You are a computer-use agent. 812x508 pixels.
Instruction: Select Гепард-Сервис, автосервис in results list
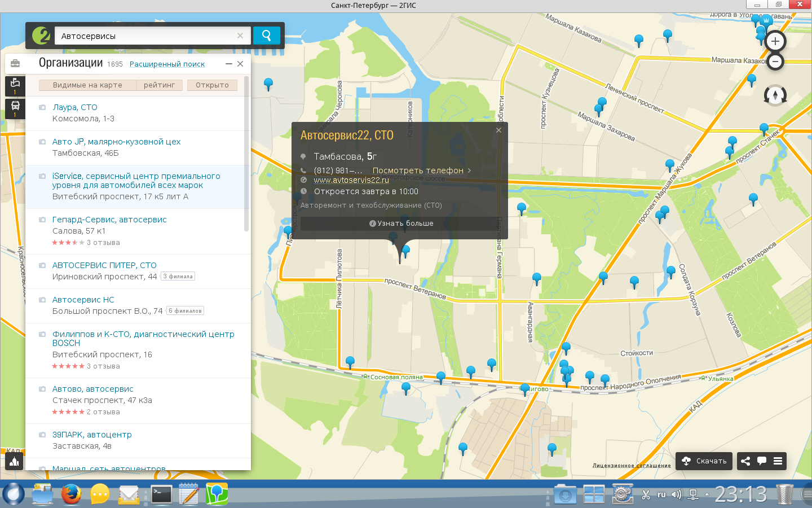[109, 220]
